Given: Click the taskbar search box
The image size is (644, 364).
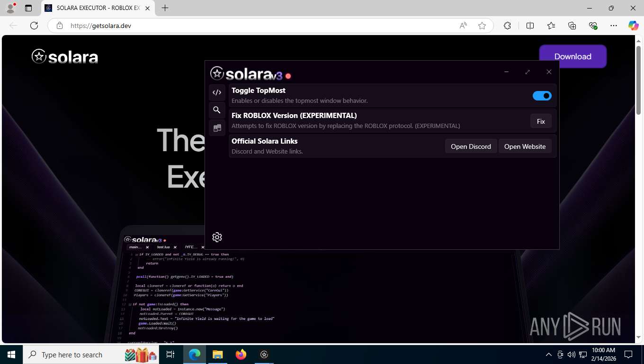Looking at the screenshot, I should click(x=91, y=355).
